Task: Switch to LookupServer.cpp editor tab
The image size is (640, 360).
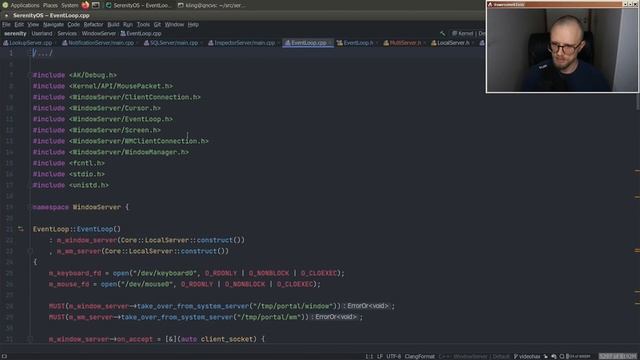Action: [x=27, y=43]
